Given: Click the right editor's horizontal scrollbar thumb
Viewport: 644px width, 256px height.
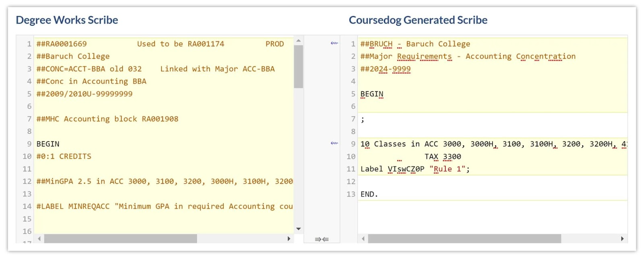Looking at the screenshot, I should (x=464, y=239).
